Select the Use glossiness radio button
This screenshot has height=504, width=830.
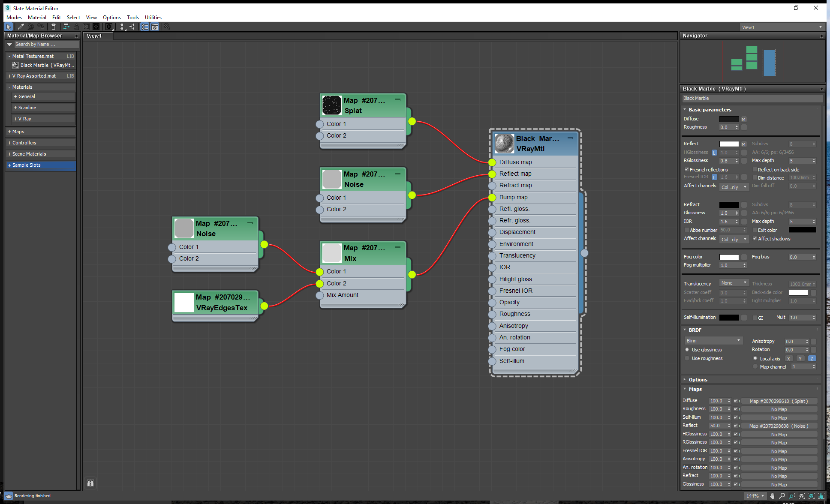click(x=687, y=350)
